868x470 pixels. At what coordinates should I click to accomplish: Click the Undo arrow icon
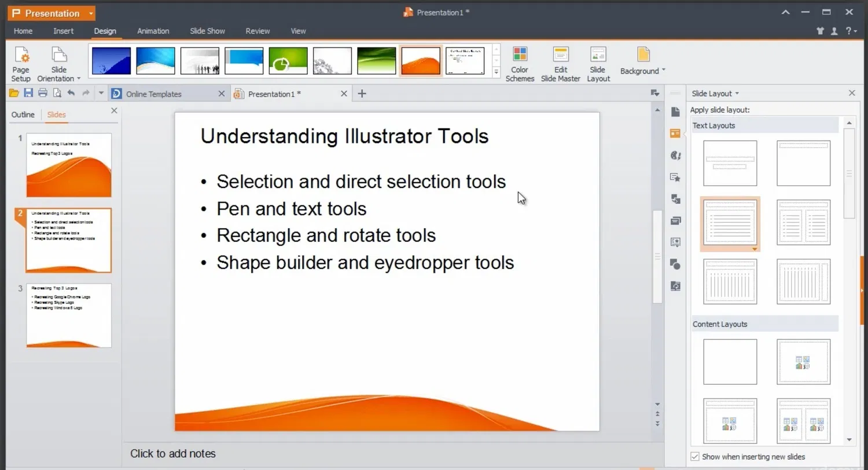point(71,93)
